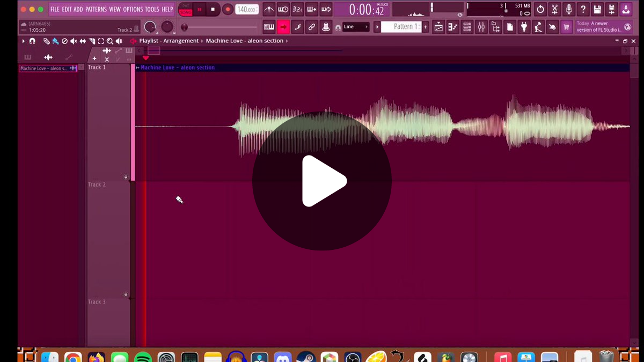
Task: Save the project with floppy disk icon
Action: point(597,9)
